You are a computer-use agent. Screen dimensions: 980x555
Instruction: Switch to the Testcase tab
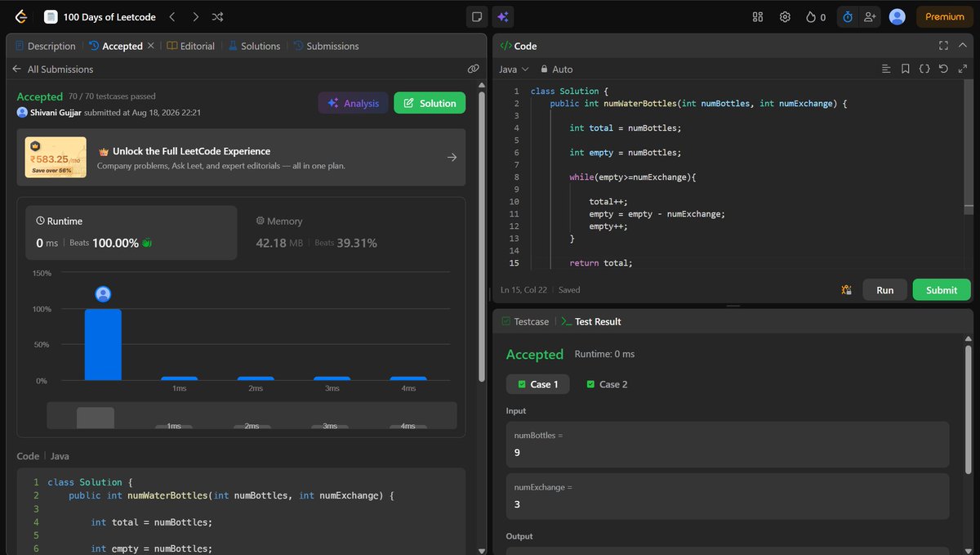point(525,321)
